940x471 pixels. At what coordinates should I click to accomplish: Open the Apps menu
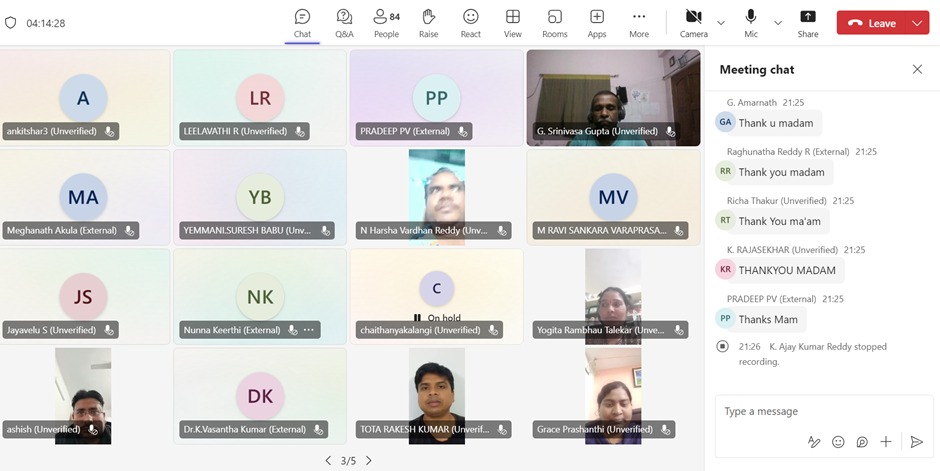[x=596, y=23]
